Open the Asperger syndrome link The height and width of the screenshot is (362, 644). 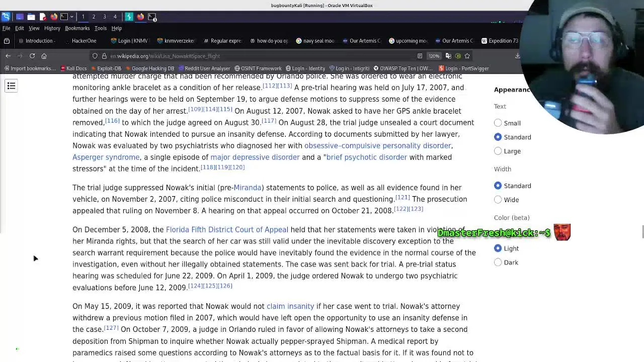tap(106, 157)
